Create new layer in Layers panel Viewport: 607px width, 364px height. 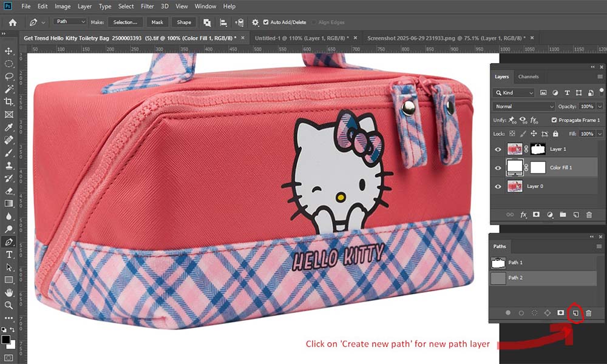coord(576,215)
